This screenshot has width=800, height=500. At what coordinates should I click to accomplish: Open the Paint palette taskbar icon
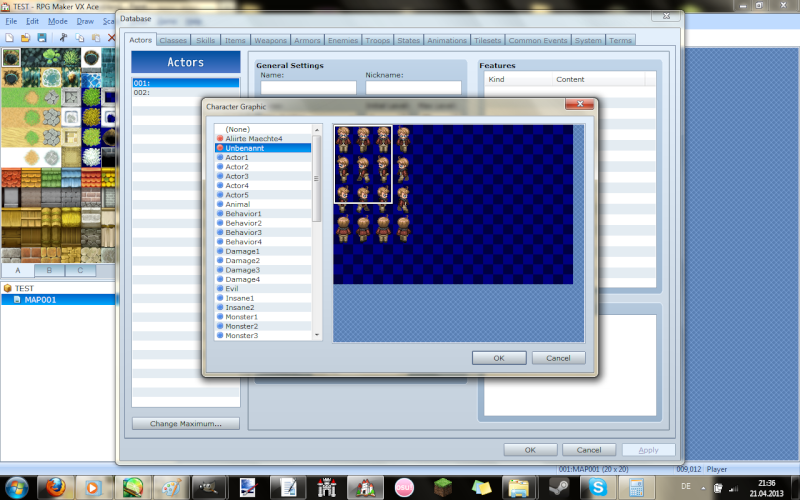pos(170,488)
